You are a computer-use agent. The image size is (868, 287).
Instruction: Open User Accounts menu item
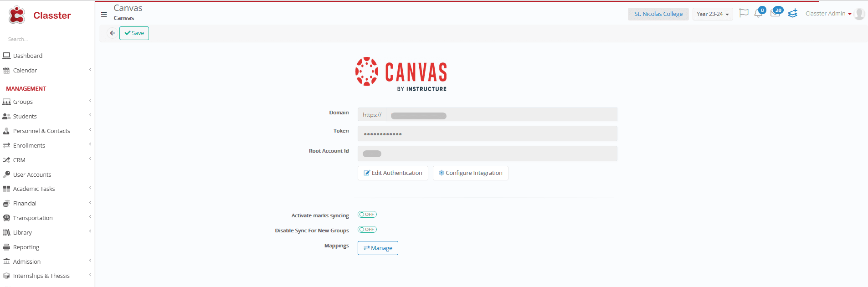point(32,175)
